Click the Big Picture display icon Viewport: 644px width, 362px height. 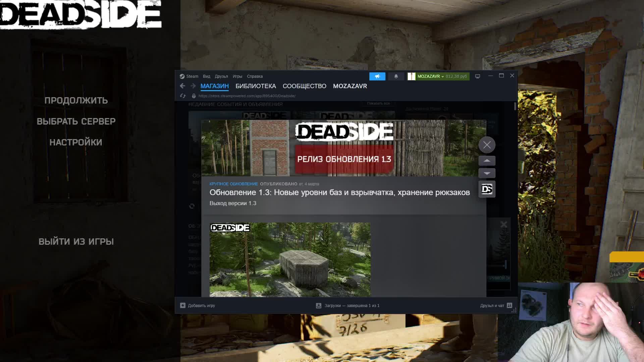tap(477, 76)
